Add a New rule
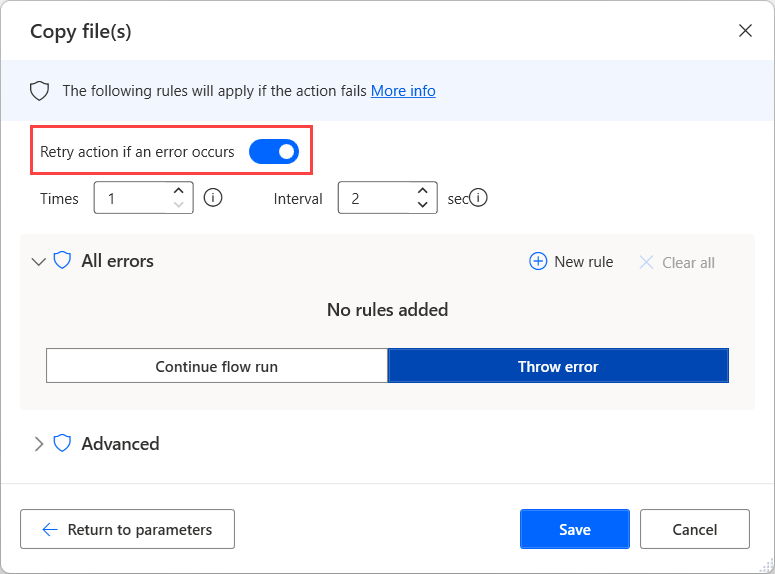 pyautogui.click(x=571, y=262)
